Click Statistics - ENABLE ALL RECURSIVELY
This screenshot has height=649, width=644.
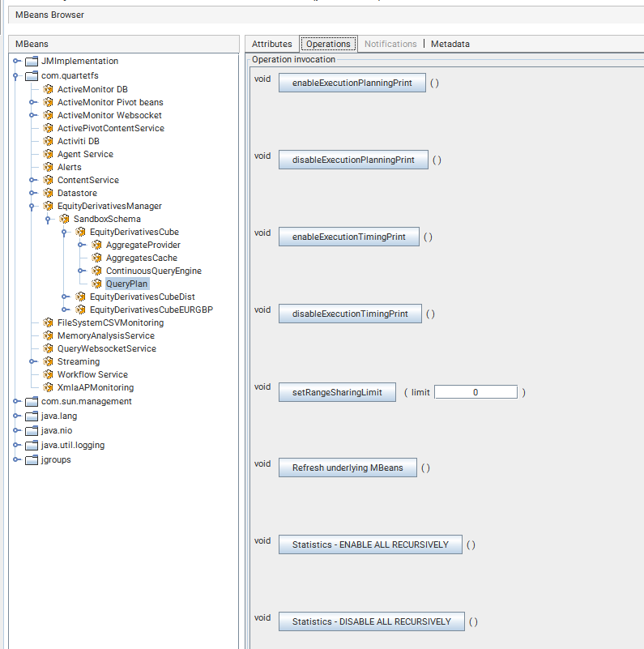pyautogui.click(x=369, y=544)
